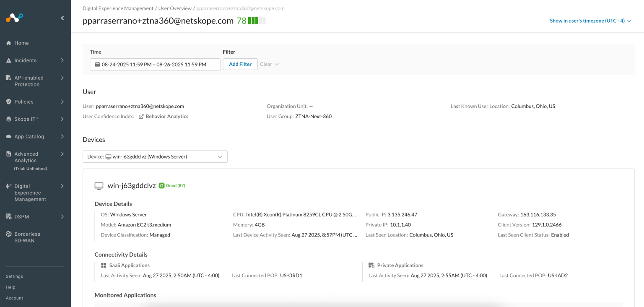Select the DSPM icon in the sidebar
The height and width of the screenshot is (307, 644).
click(8, 216)
